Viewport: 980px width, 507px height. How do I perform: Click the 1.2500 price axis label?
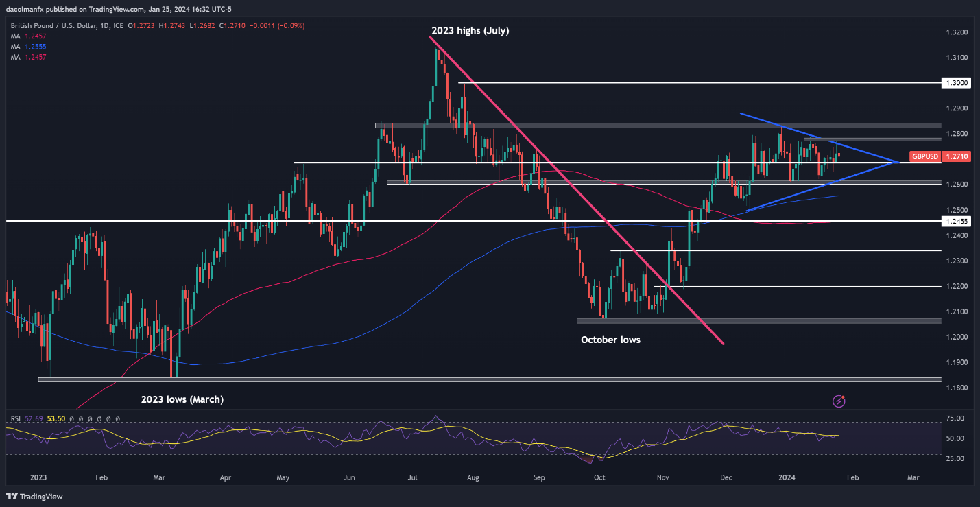pyautogui.click(x=956, y=210)
